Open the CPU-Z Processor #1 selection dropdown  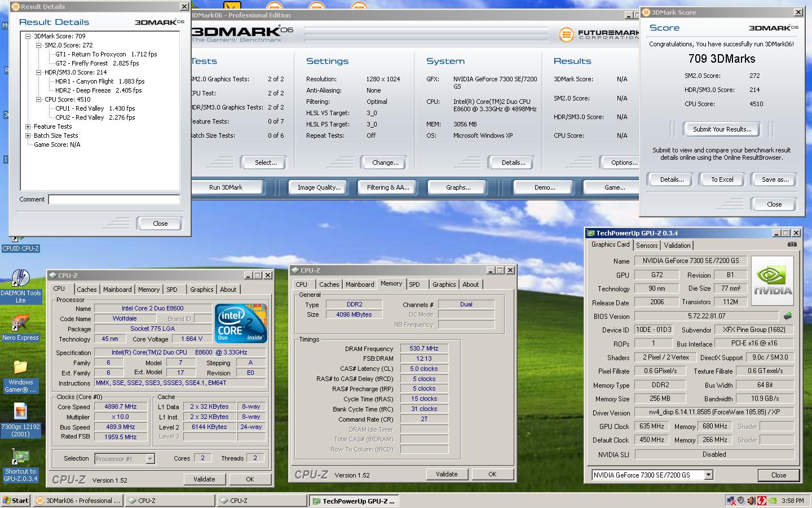tap(150, 459)
